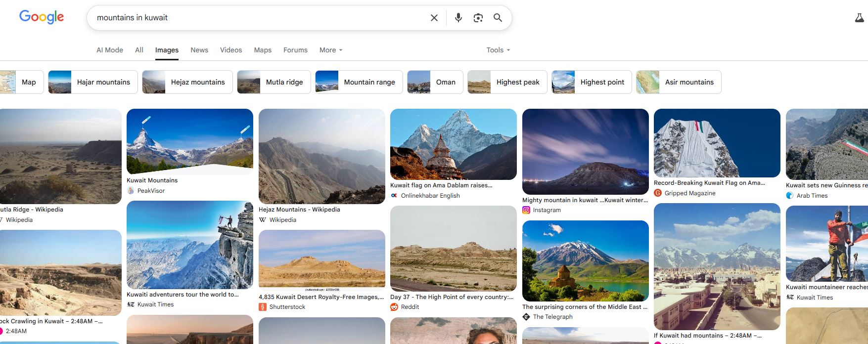Viewport: 868px width, 344px height.
Task: Select the Map filter chip
Action: (22, 82)
